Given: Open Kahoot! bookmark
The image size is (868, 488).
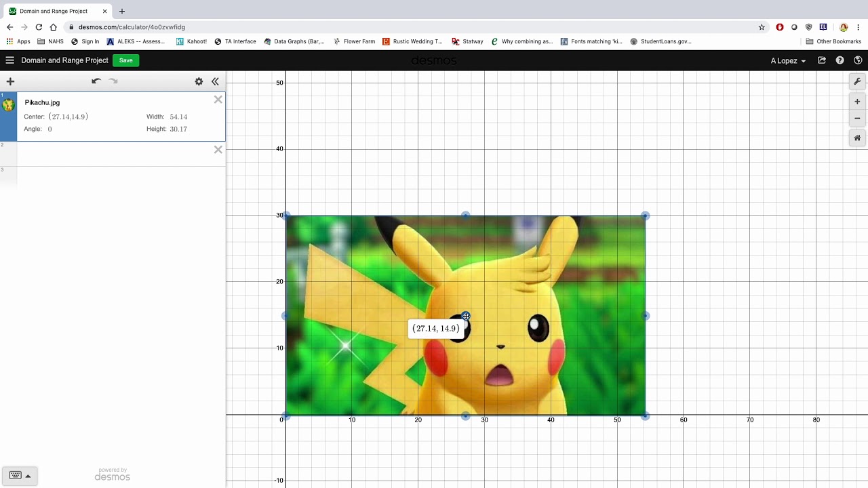Looking at the screenshot, I should coord(191,41).
